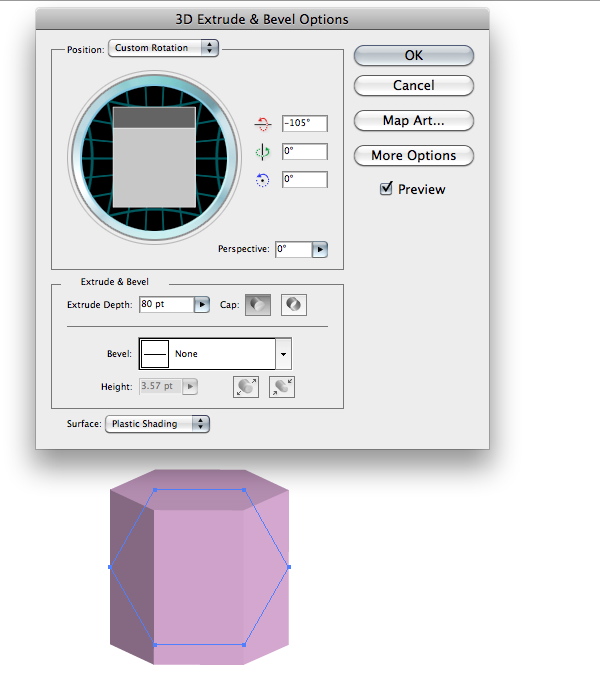Toggle the Preview checkbox
The width and height of the screenshot is (600, 695).
pos(386,188)
